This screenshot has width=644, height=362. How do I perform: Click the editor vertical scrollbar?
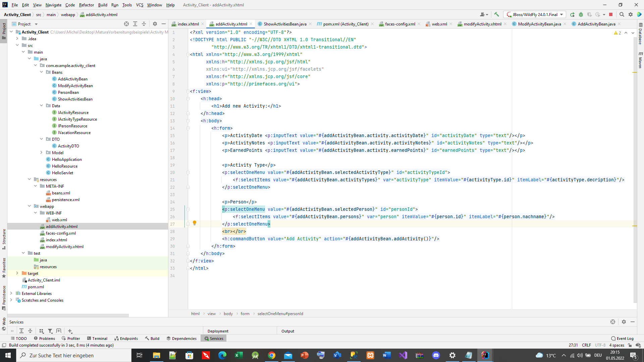635,168
